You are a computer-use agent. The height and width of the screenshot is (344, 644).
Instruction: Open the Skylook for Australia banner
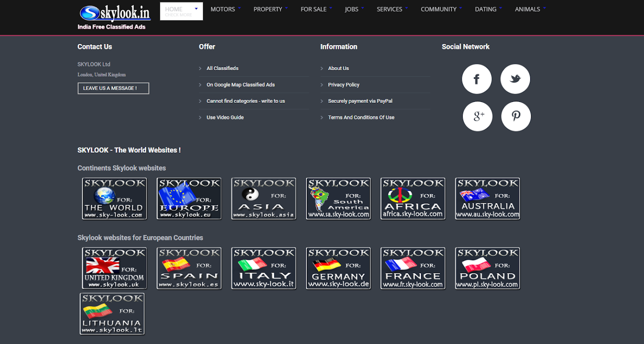488,199
